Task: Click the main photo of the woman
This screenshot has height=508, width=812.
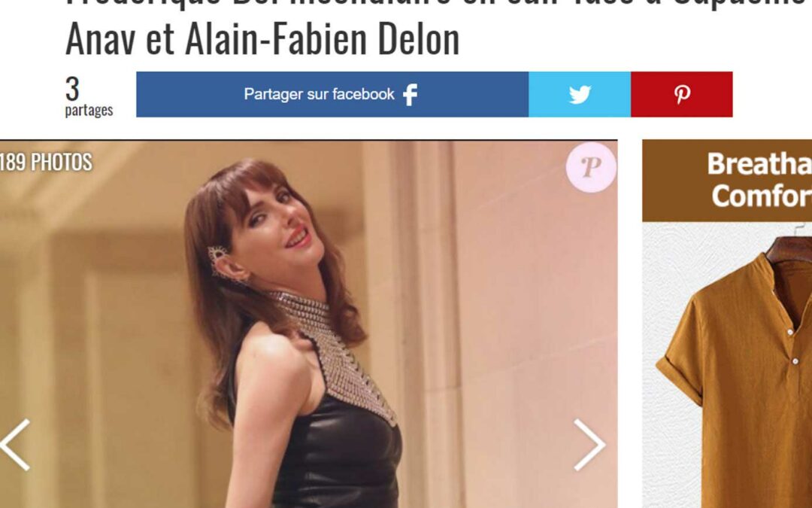Action: [x=309, y=324]
